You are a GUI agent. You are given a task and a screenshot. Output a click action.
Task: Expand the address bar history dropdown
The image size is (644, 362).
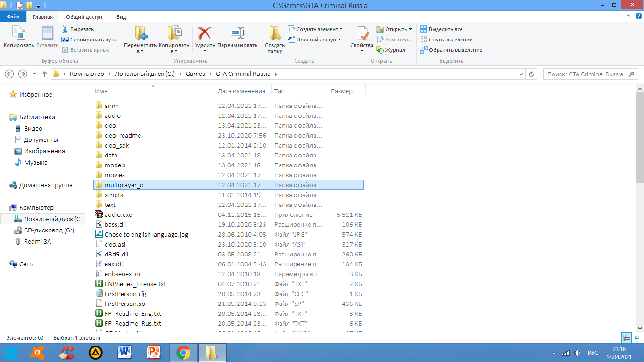[521, 74]
